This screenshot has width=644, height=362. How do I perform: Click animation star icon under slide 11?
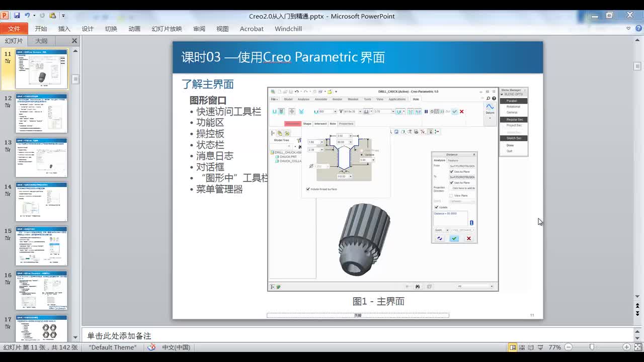click(8, 61)
